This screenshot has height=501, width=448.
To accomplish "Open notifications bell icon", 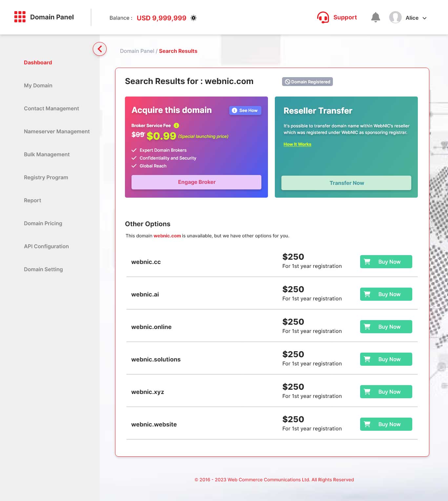I will (x=376, y=17).
